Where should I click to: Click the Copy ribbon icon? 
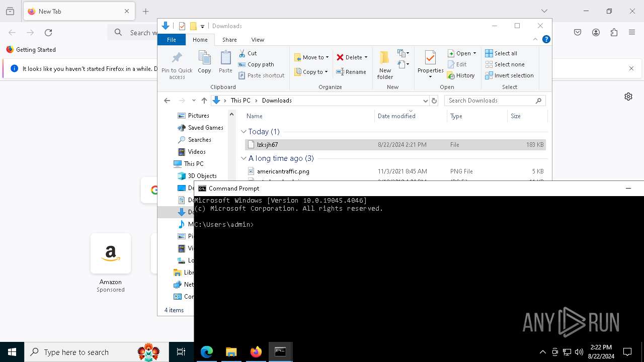(x=204, y=62)
